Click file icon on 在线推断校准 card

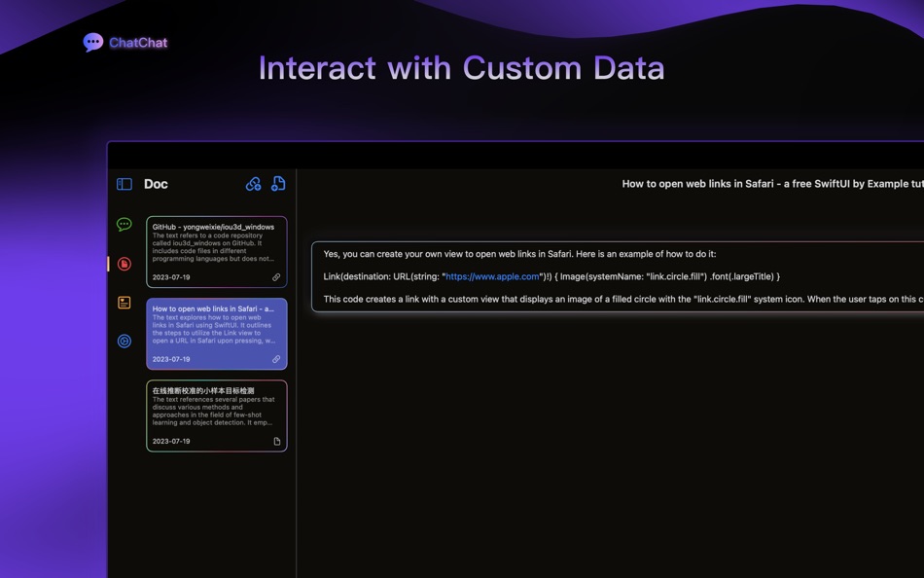tap(277, 441)
